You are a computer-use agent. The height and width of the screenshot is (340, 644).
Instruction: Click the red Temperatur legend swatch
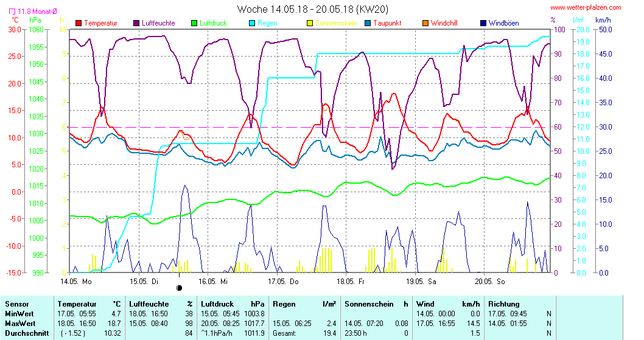tap(79, 23)
